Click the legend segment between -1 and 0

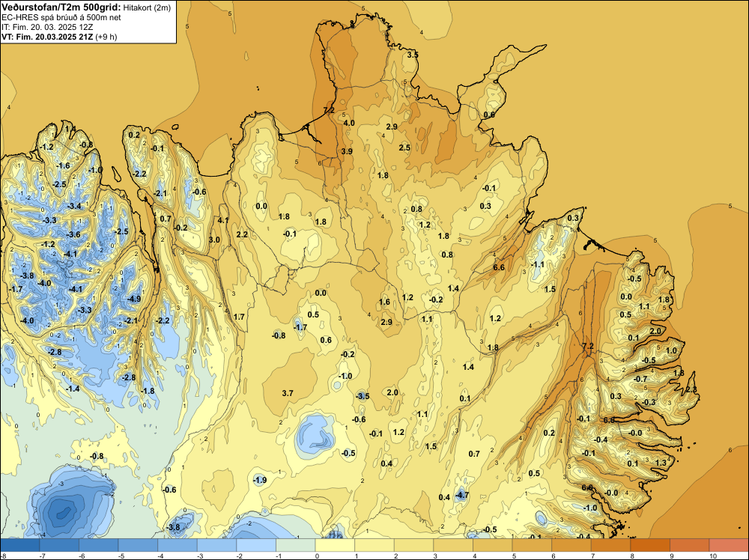tap(296, 545)
